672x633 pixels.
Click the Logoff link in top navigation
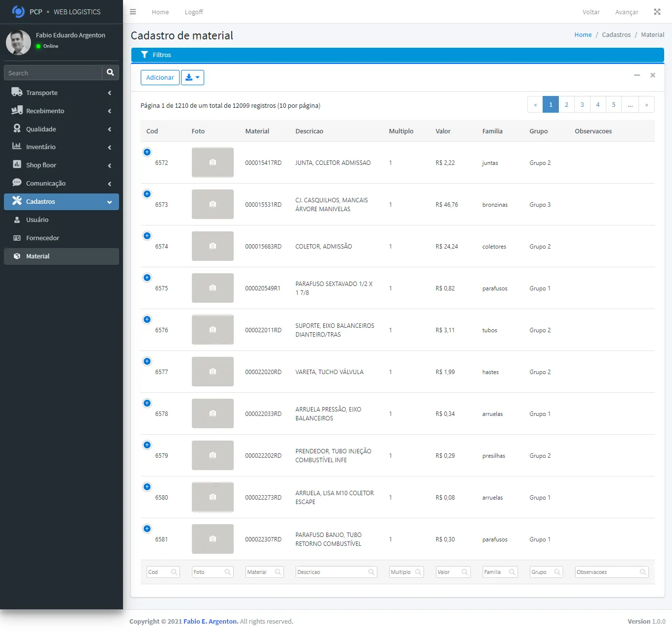click(x=194, y=12)
